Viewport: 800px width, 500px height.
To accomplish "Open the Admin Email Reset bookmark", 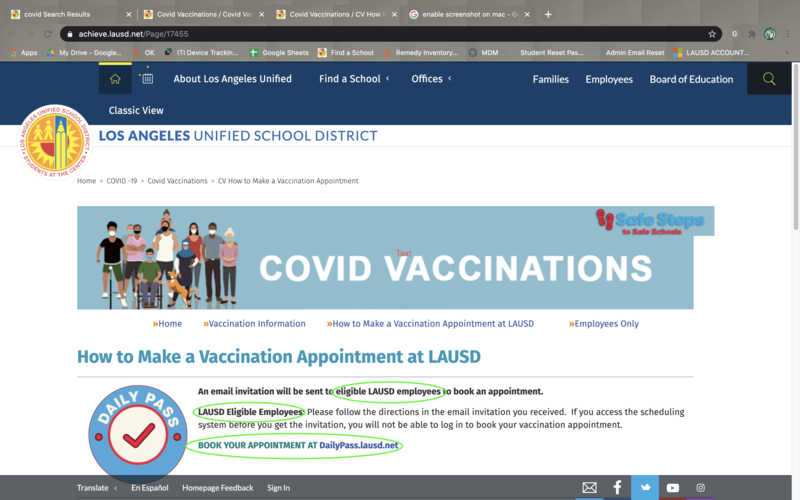I will tap(629, 53).
